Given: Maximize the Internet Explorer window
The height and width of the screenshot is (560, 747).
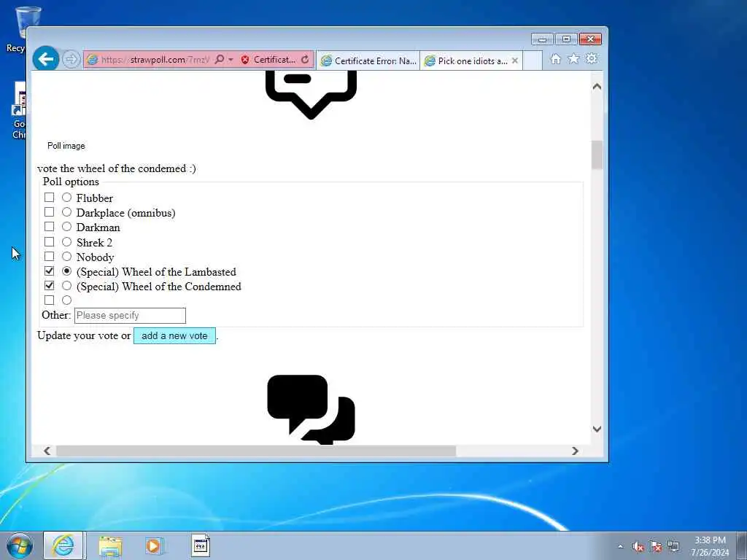Looking at the screenshot, I should click(566, 39).
